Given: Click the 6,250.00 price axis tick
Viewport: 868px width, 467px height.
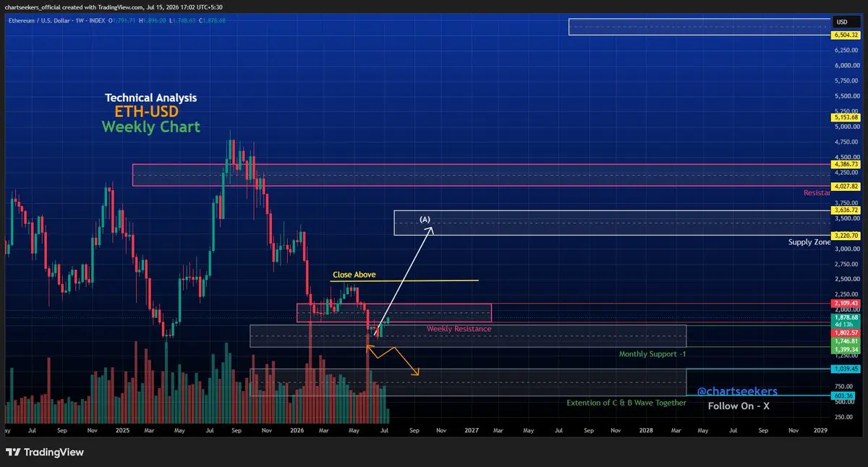Looking at the screenshot, I should [x=846, y=51].
